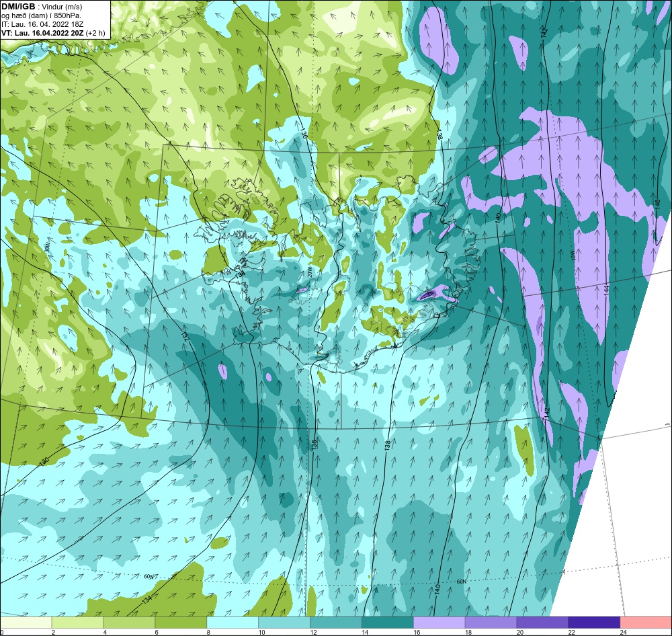Image resolution: width=672 pixels, height=636 pixels.
Task: Click the 20–22 m/s violet legend swatch
Action: (542, 622)
